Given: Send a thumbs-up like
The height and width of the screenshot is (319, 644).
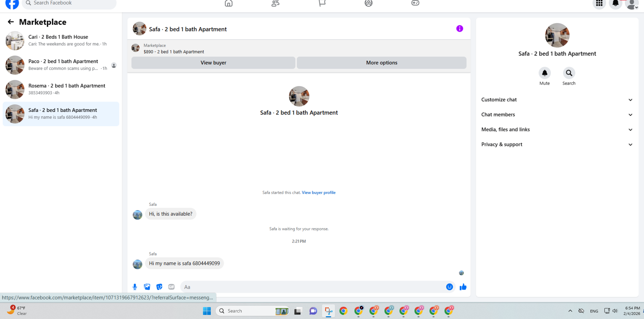Looking at the screenshot, I should point(463,287).
